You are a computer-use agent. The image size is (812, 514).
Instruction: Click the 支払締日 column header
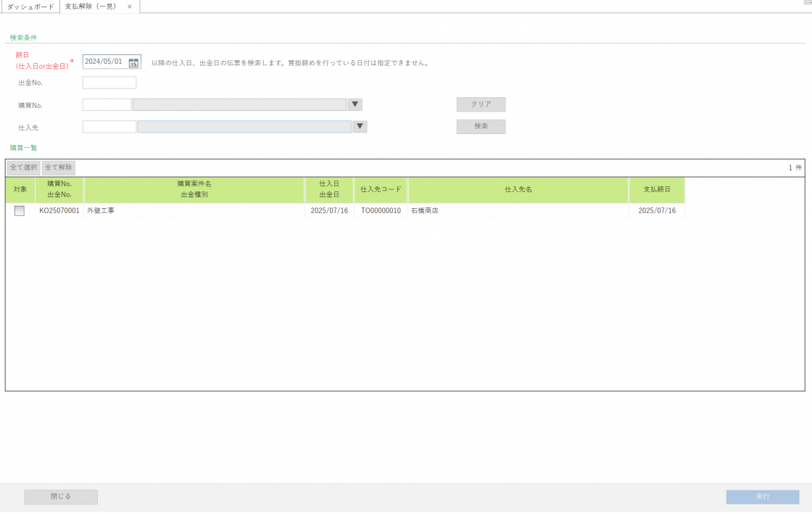click(x=657, y=190)
